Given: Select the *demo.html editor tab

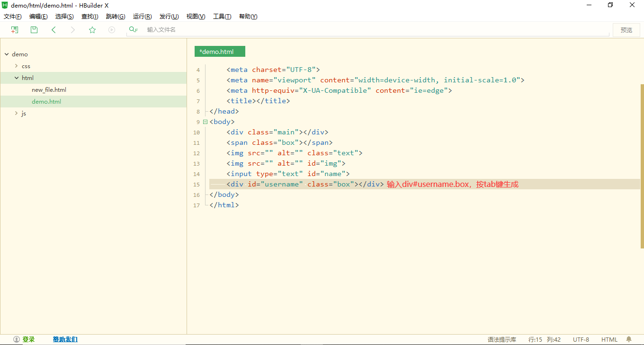Looking at the screenshot, I should 220,52.
